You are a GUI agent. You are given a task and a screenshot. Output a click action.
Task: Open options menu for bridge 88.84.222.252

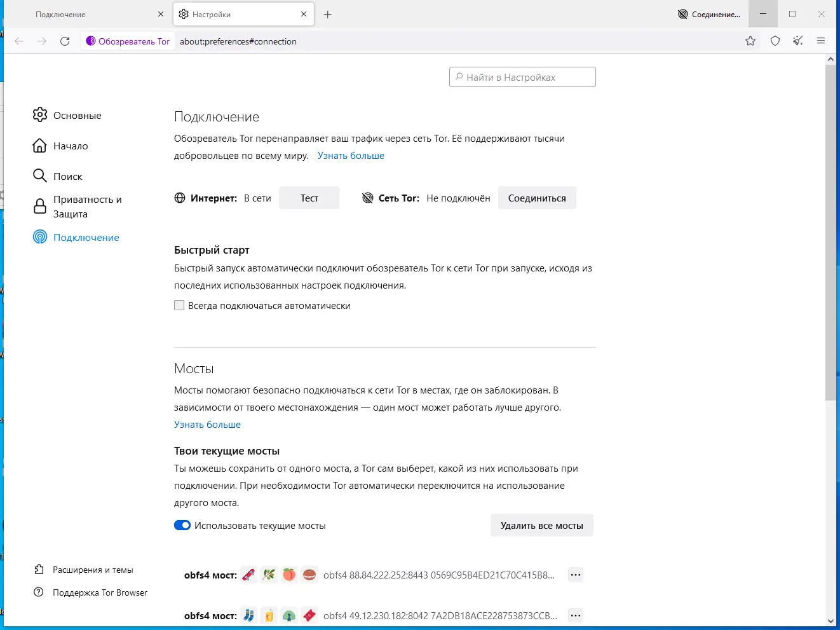click(576, 575)
